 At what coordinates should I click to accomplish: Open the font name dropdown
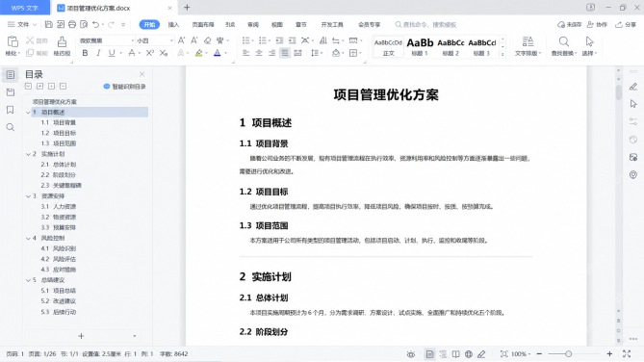132,40
